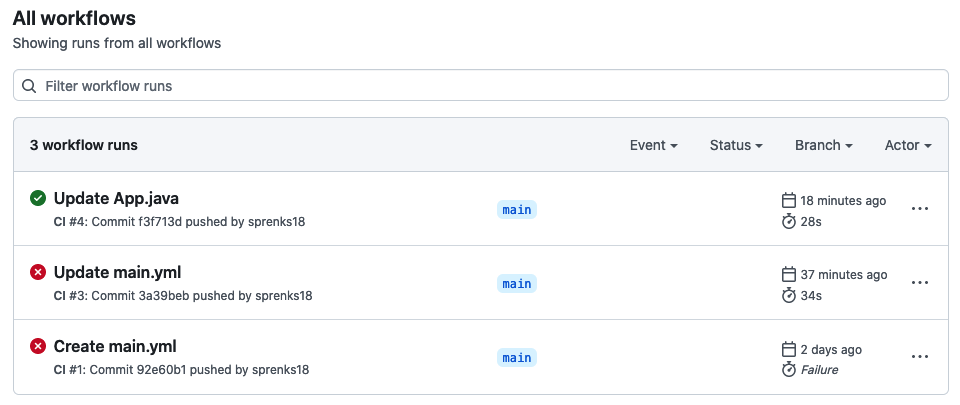The height and width of the screenshot is (405, 960).
Task: Open the three-dot menu for Update App.java run
Action: [920, 209]
